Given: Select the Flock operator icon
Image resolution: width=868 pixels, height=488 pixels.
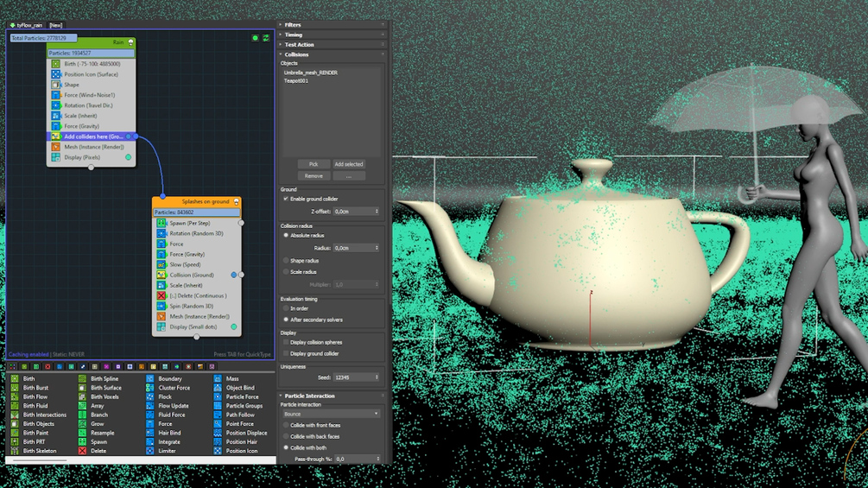Looking at the screenshot, I should pyautogui.click(x=150, y=396).
